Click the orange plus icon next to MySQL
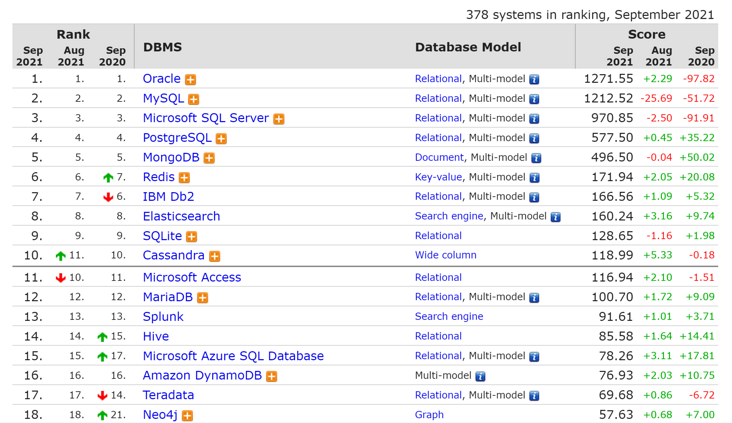 pos(194,99)
